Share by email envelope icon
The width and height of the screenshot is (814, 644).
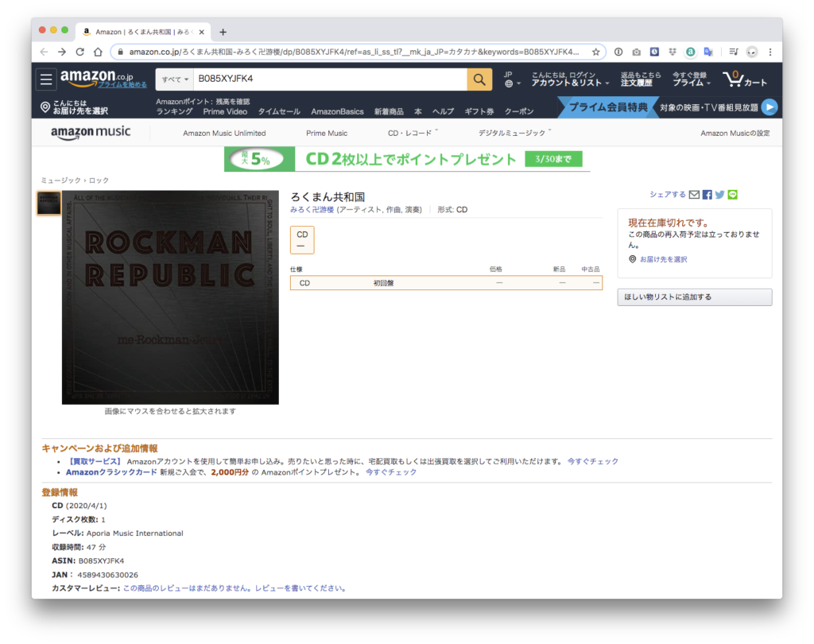(694, 195)
